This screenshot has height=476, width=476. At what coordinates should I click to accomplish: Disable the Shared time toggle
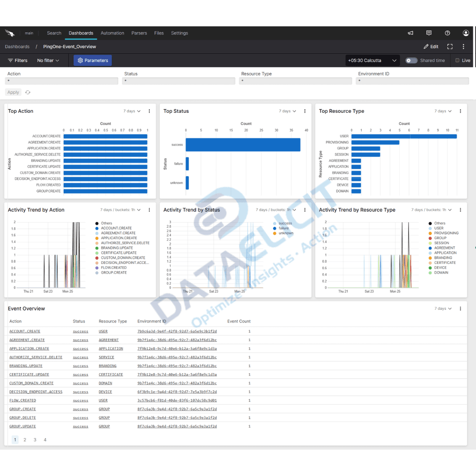click(x=410, y=60)
